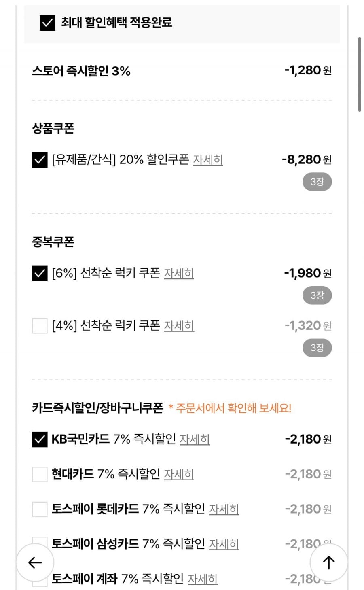Screen dimensions: 364x590
Task: Select the 현대카드 7% 즉시할인 checkbox
Action: coord(40,474)
